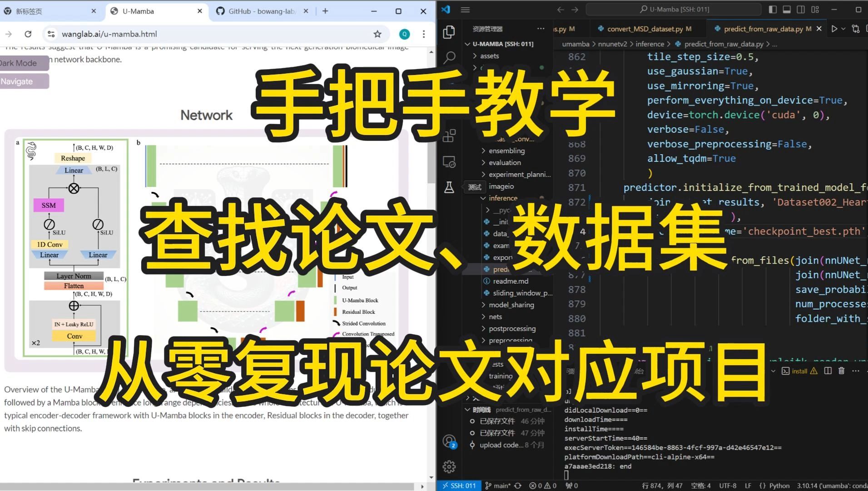Expand the ensembling folder
Screen dimensions: 868x491
tap(507, 150)
